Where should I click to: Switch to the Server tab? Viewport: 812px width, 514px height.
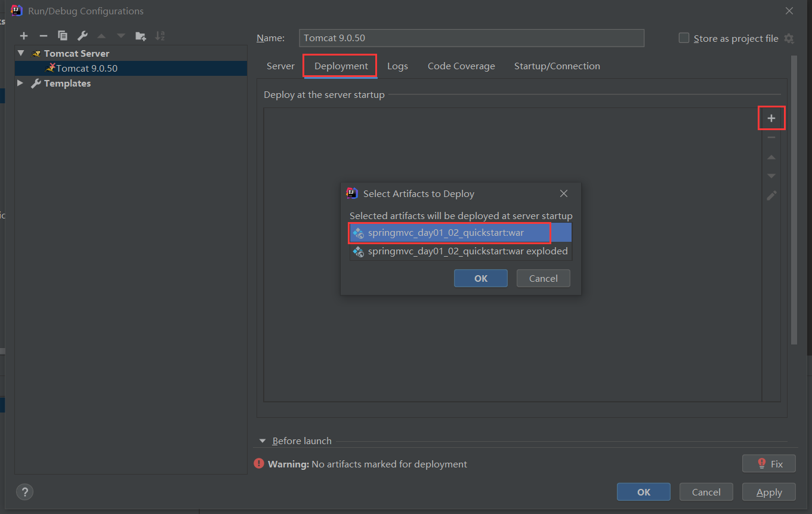[280, 66]
